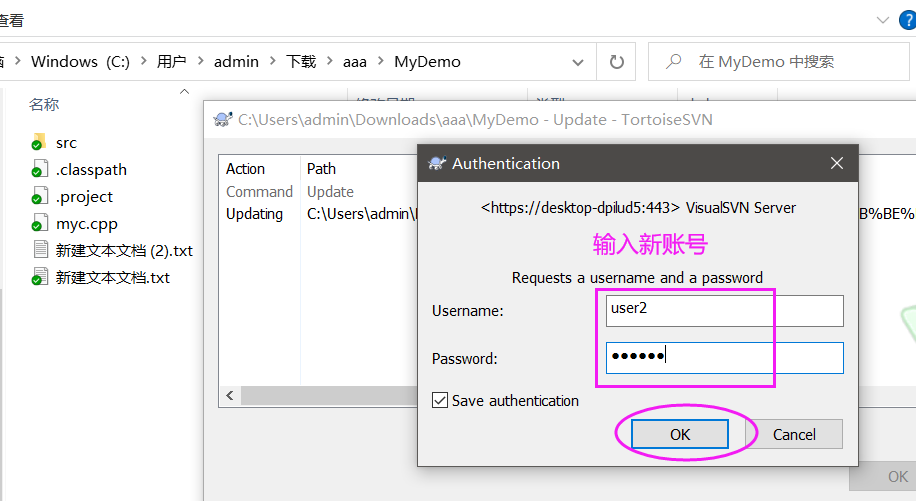Select the myc.cpp file name

86,224
